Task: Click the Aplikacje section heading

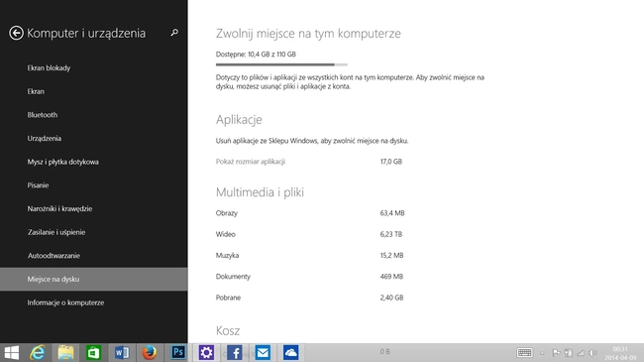Action: [x=239, y=120]
